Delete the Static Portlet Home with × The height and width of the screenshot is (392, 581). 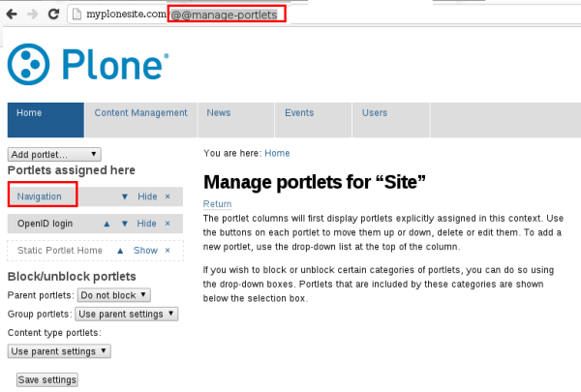[x=168, y=251]
